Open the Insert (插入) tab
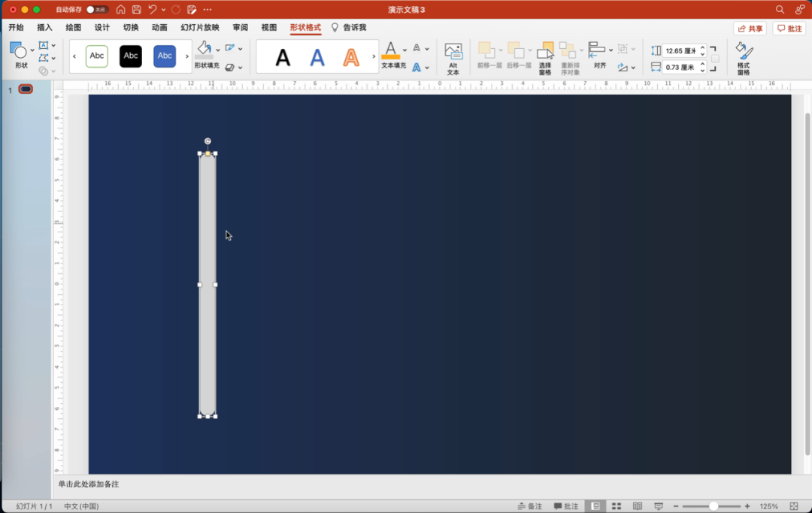Viewport: 812px width, 513px height. click(x=44, y=28)
